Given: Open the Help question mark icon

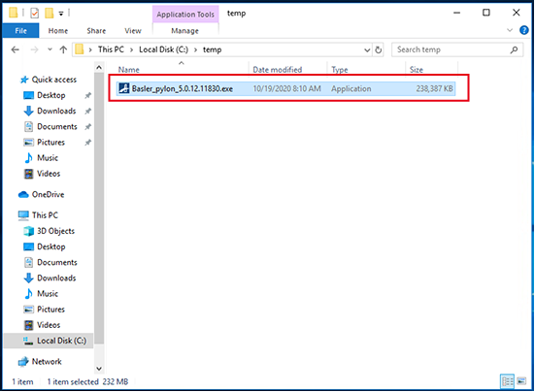Looking at the screenshot, I should [523, 30].
